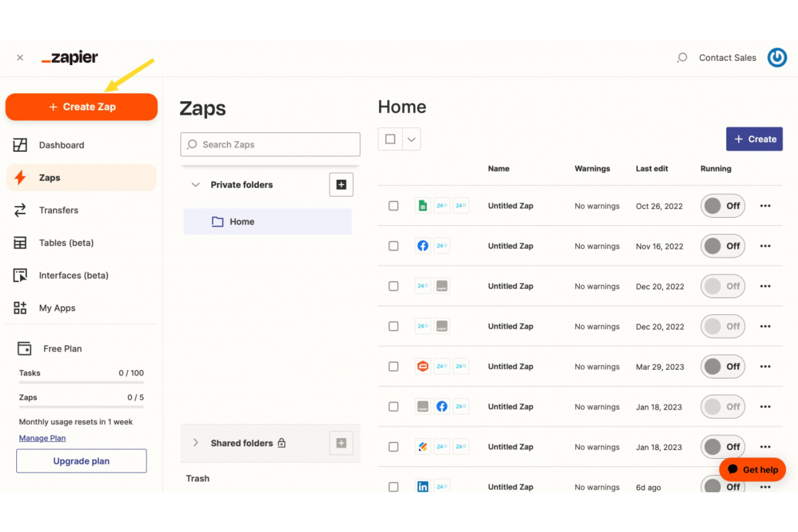The height and width of the screenshot is (532, 798).
Task: Check the 6d ago Zap checkbox
Action: [x=394, y=487]
